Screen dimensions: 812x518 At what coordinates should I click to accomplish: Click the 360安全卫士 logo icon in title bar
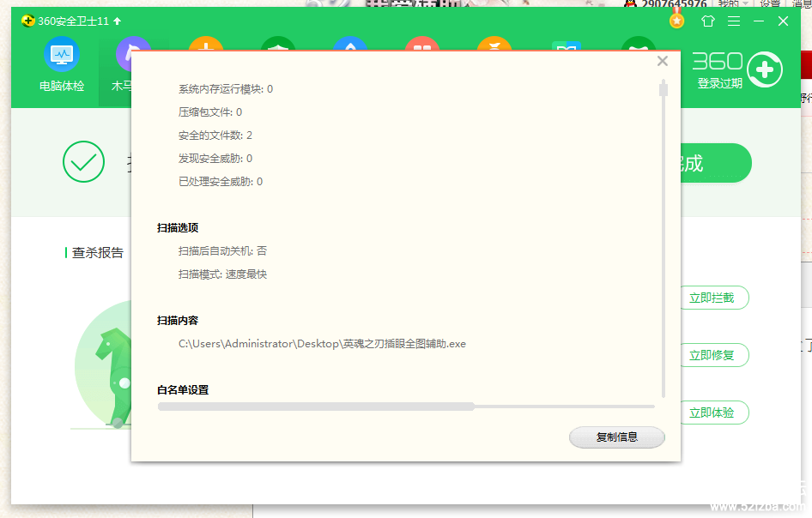28,21
